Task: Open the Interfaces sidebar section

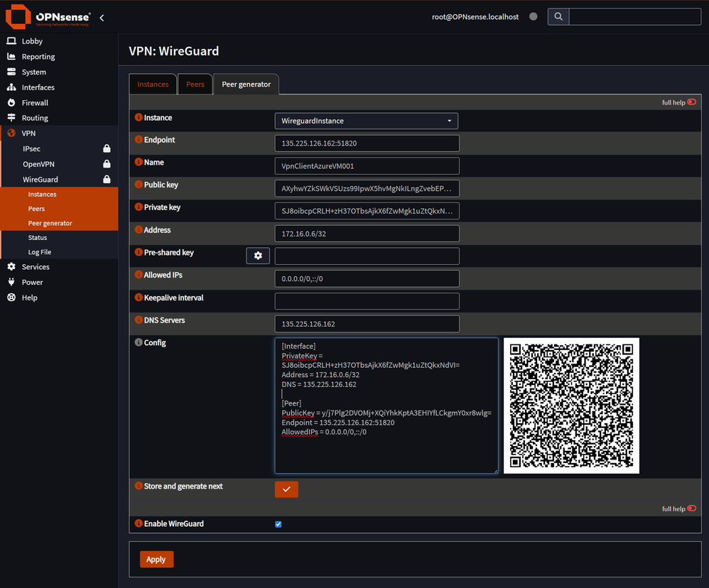Action: click(38, 87)
